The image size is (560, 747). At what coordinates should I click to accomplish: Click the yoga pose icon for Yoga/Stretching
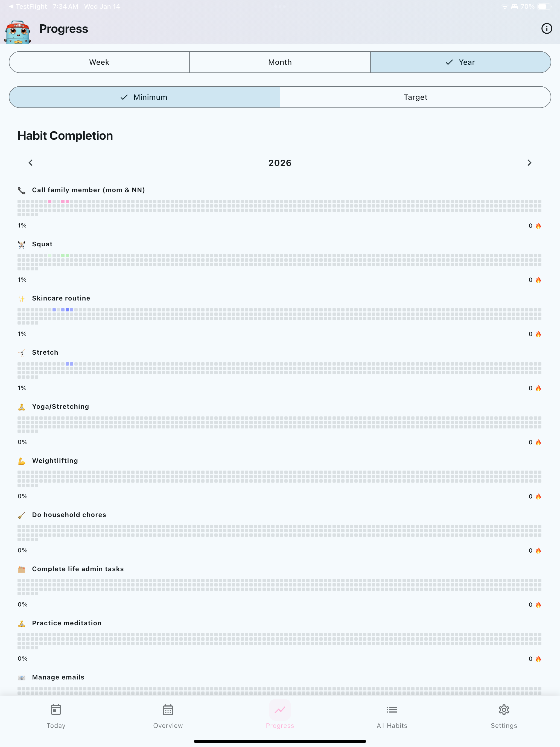(x=22, y=407)
